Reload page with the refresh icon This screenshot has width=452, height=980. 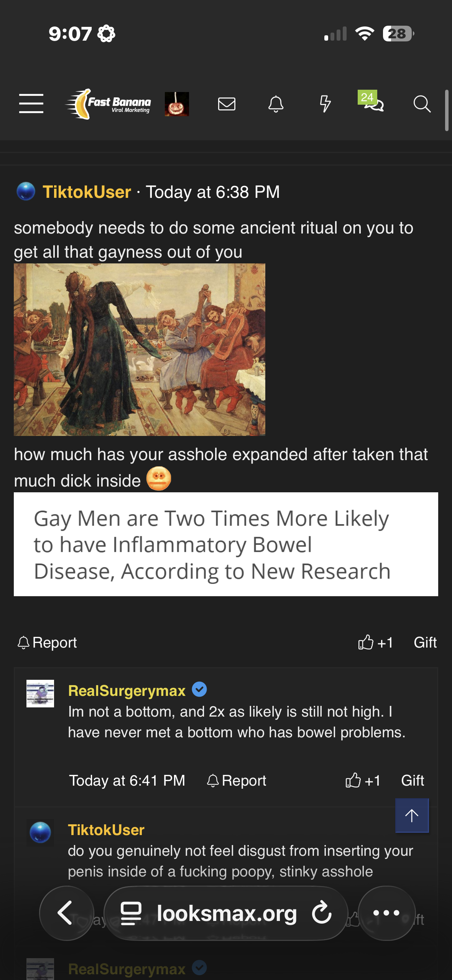(x=321, y=913)
